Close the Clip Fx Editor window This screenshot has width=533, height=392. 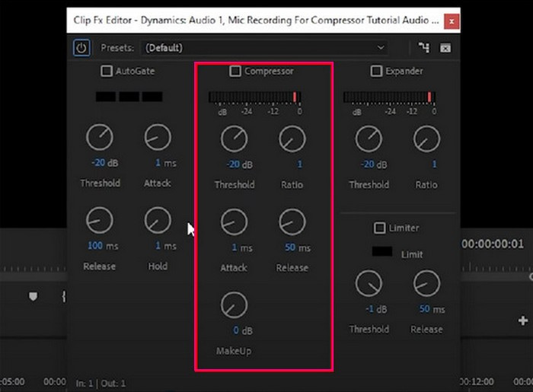[452, 21]
